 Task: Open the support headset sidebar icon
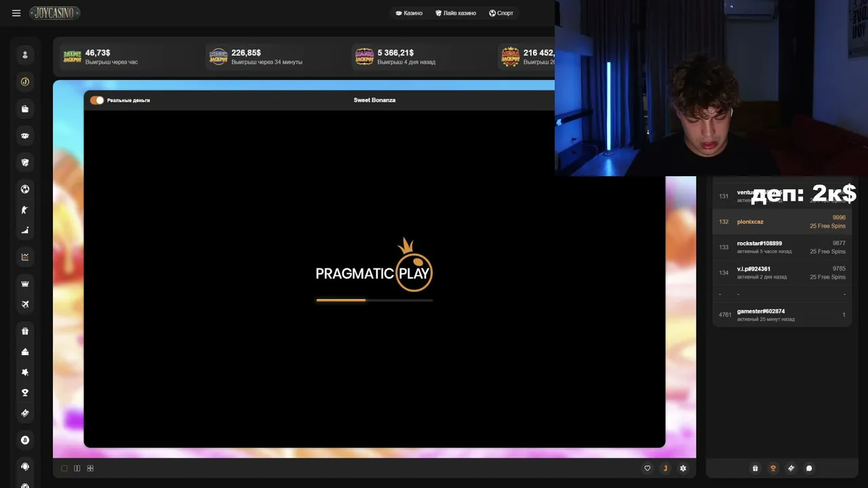click(x=25, y=466)
